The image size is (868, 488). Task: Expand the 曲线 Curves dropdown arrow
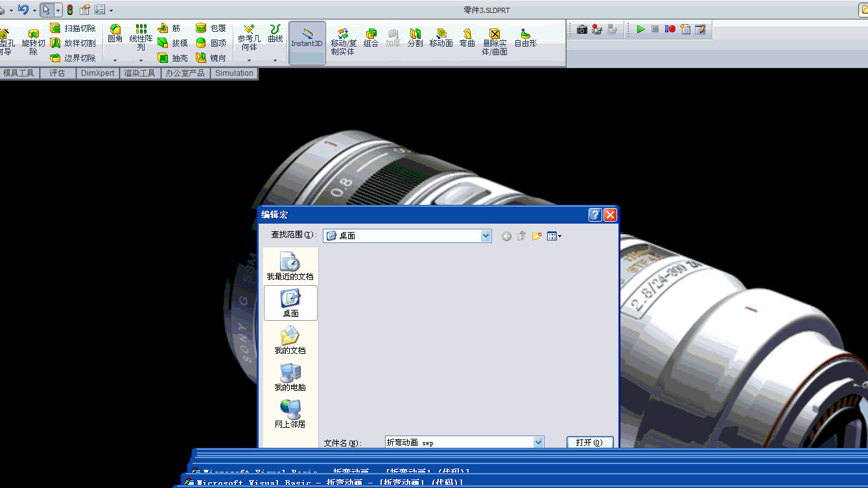point(276,60)
